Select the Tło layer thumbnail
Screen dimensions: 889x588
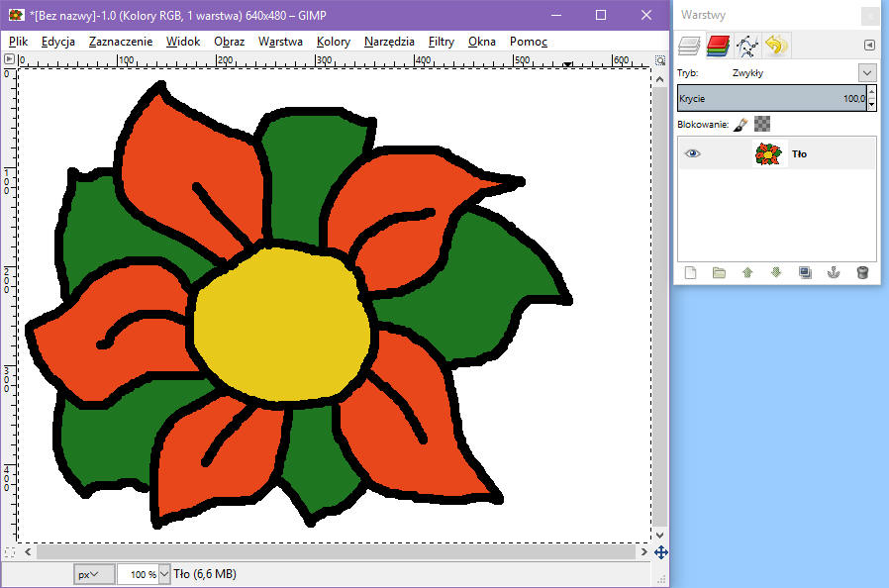pyautogui.click(x=768, y=153)
